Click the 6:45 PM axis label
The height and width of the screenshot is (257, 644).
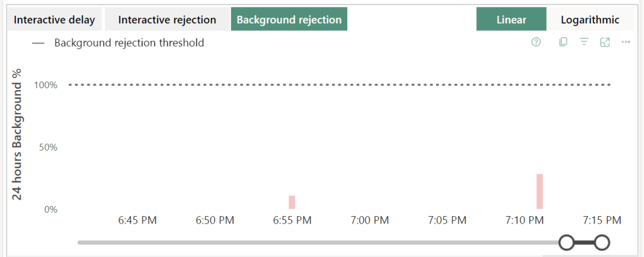(137, 220)
